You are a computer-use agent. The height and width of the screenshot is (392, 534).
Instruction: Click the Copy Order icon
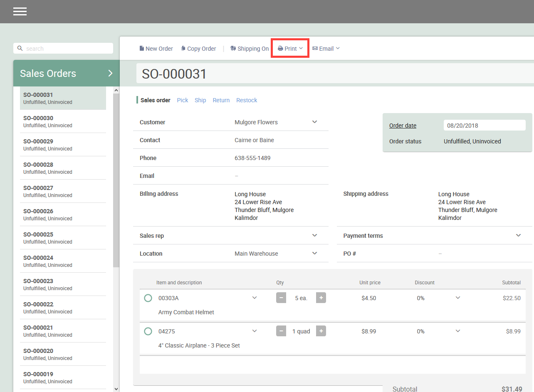tap(183, 49)
